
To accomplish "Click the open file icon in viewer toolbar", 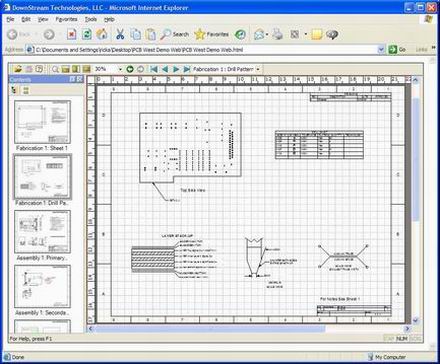I will [18, 69].
